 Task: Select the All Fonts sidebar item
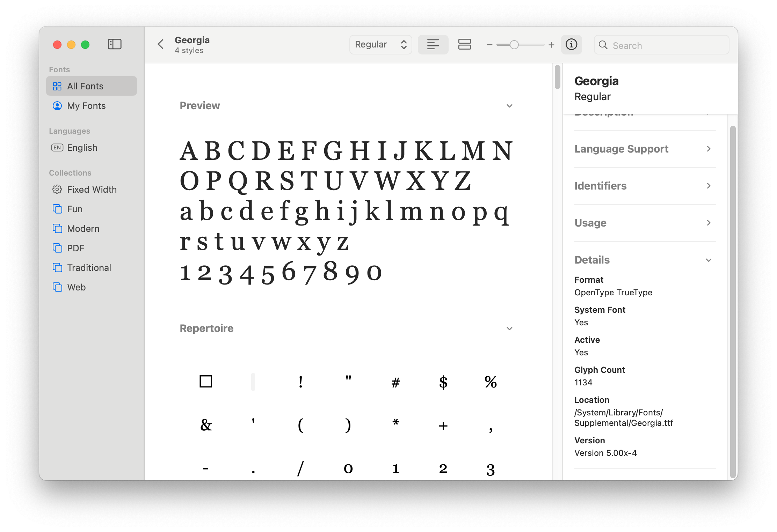[x=85, y=86]
